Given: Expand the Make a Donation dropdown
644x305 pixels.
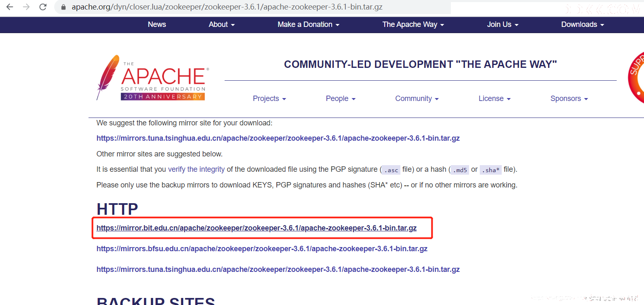Looking at the screenshot, I should [x=309, y=24].
